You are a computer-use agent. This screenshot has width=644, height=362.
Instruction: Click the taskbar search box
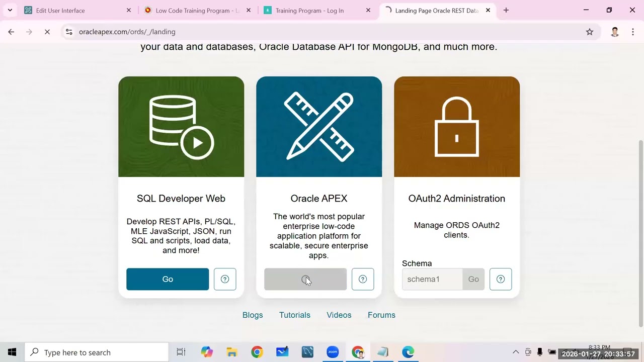pyautogui.click(x=97, y=352)
